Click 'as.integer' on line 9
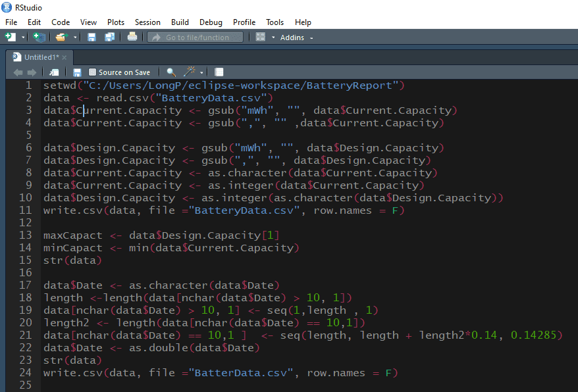This screenshot has width=578, height=392. [241, 185]
